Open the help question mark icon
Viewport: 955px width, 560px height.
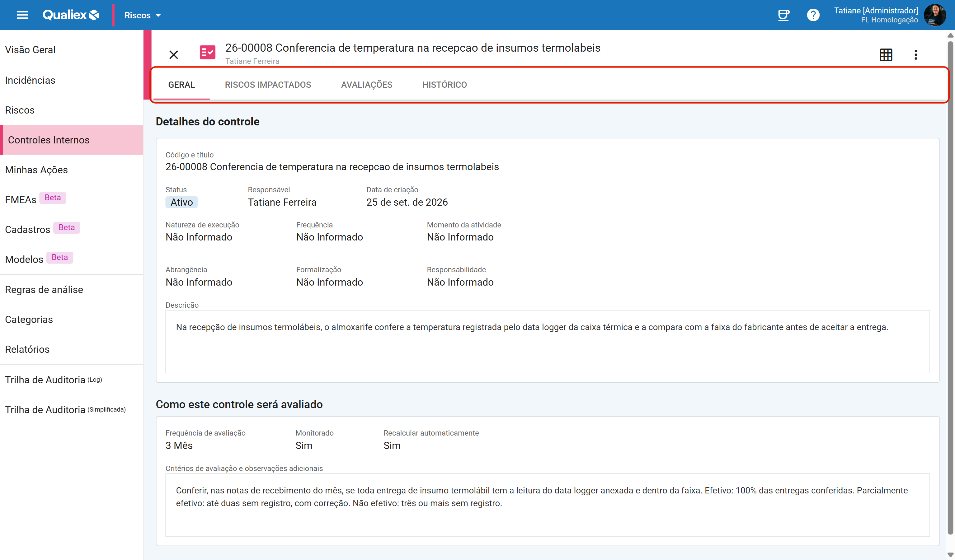[813, 15]
